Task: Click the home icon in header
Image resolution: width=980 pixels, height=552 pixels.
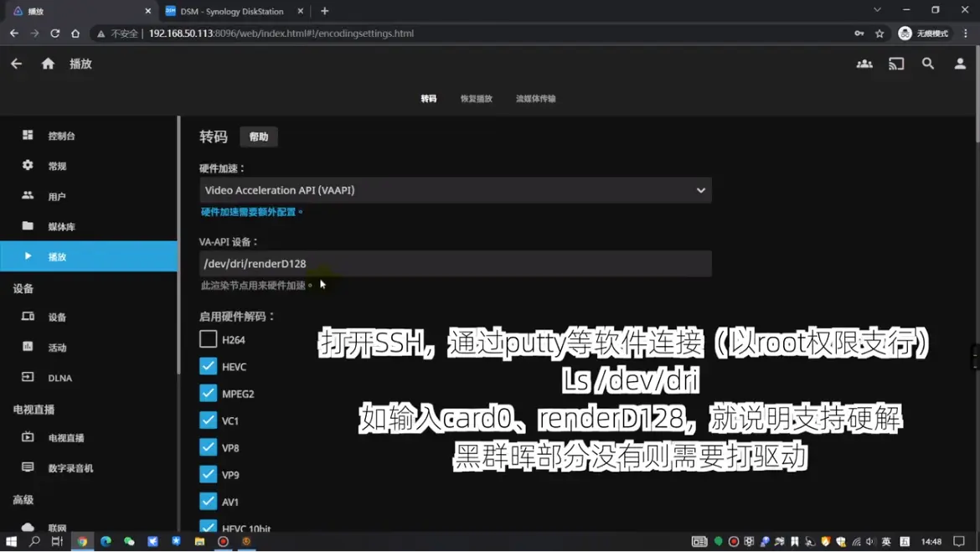Action: pyautogui.click(x=48, y=64)
